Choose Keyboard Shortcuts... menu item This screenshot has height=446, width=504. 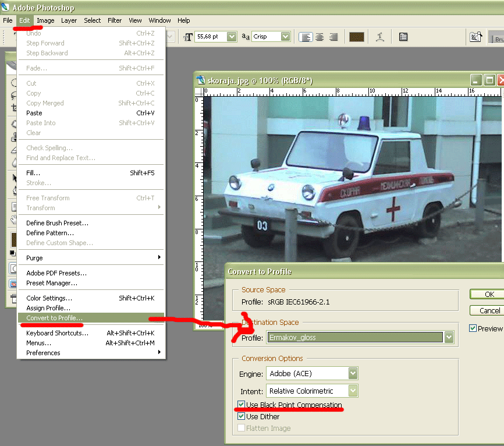click(91, 333)
